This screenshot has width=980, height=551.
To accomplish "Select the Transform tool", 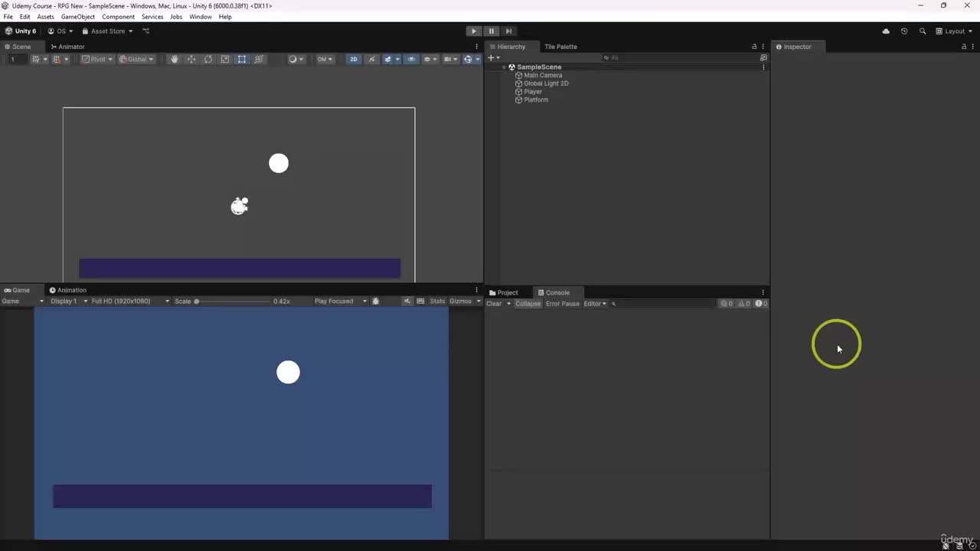I will [x=259, y=59].
